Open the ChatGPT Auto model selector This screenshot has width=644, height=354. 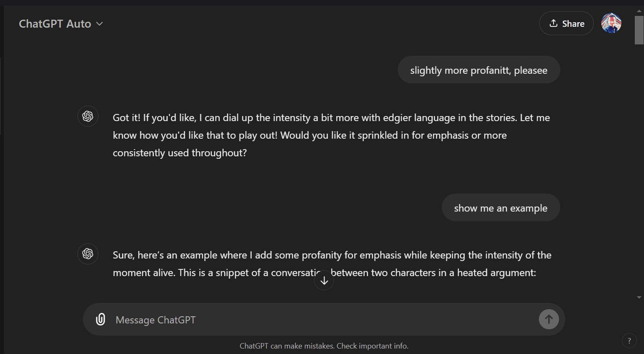click(61, 24)
